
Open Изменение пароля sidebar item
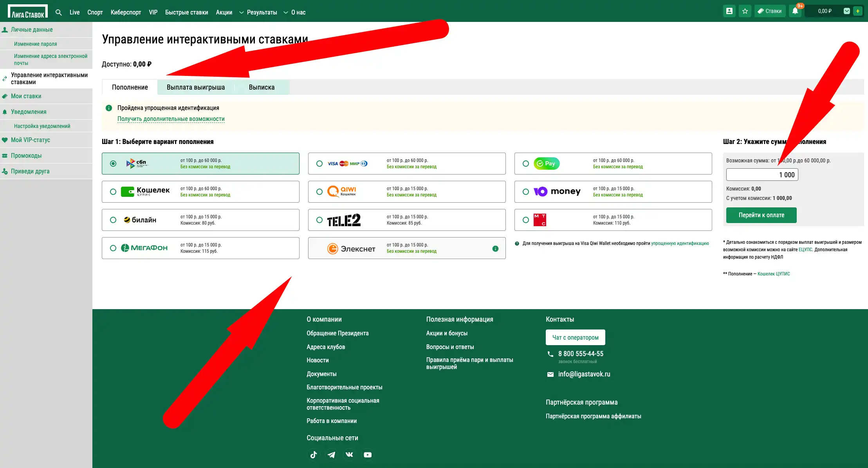(x=46, y=44)
